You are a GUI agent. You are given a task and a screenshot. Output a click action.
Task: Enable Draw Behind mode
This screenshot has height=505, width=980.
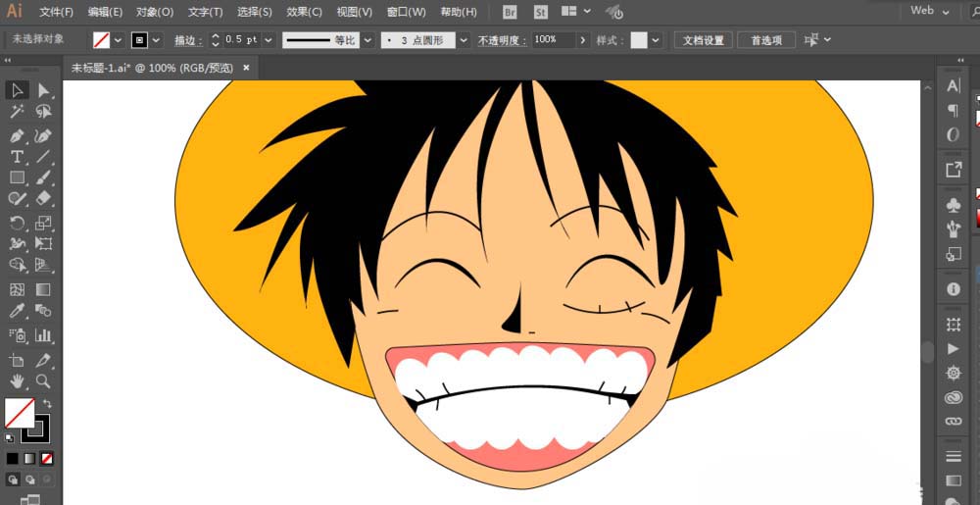click(x=29, y=480)
